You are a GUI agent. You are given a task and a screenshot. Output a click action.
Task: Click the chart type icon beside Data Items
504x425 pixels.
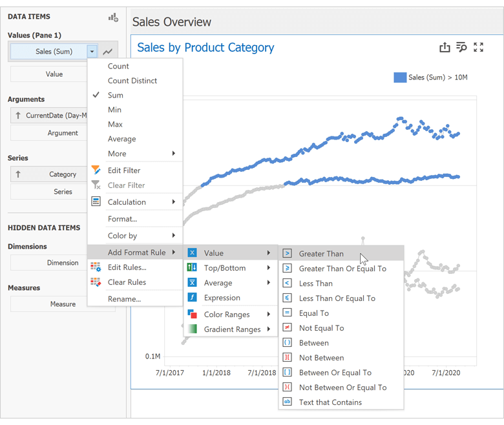coord(113,17)
